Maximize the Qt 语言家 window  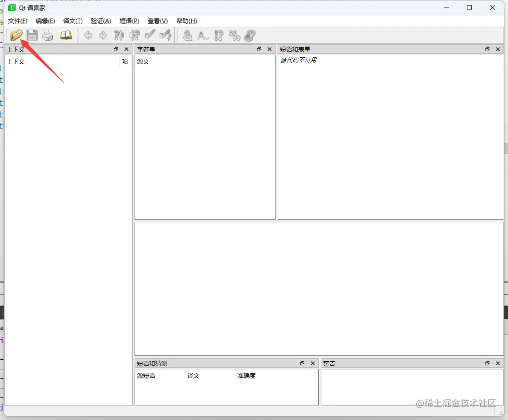[x=469, y=8]
